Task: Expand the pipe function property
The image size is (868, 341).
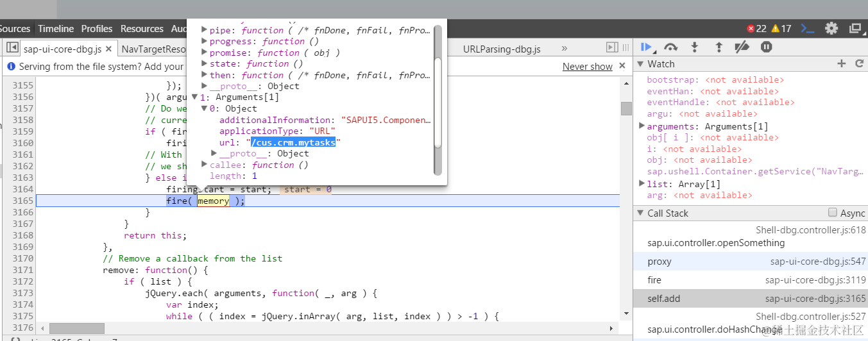Action: pyautogui.click(x=205, y=30)
